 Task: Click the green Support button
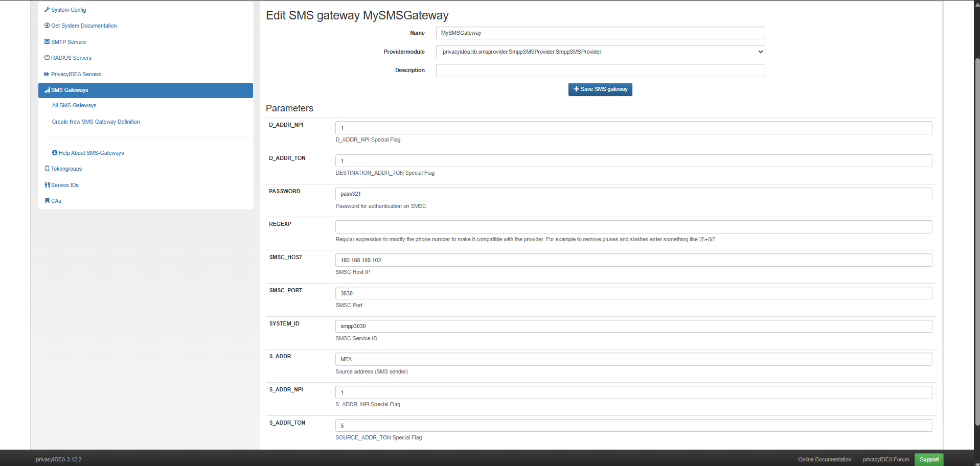click(929, 459)
